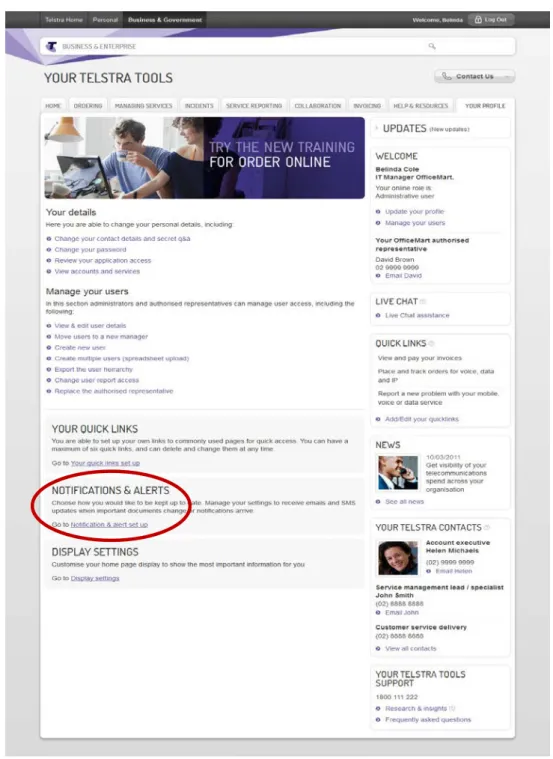Viewport: 553px width, 759px height.
Task: Open Frequently asked questions link
Action: 428,720
